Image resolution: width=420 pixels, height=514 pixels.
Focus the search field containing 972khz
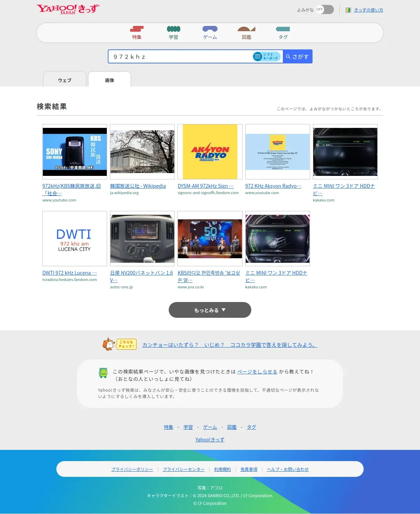pyautogui.click(x=180, y=56)
